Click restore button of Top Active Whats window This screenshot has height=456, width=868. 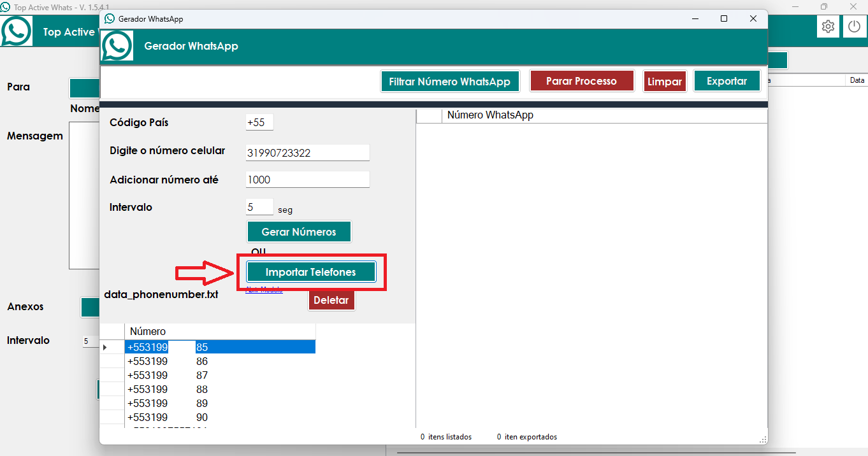tap(824, 6)
